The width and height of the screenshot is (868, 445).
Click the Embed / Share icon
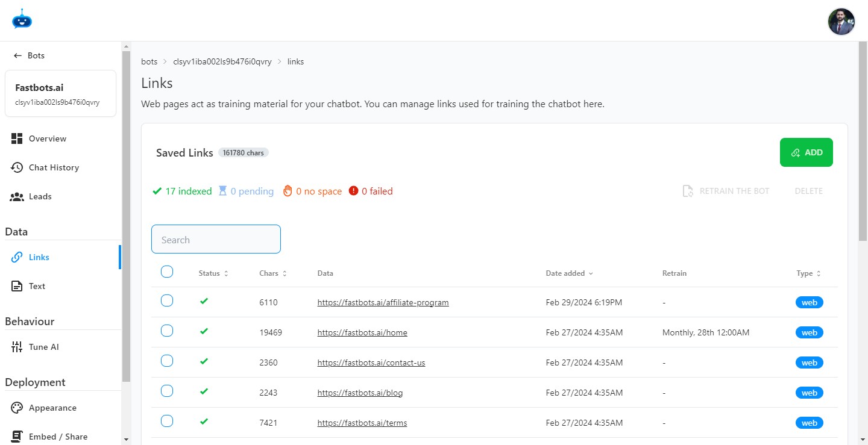click(17, 437)
